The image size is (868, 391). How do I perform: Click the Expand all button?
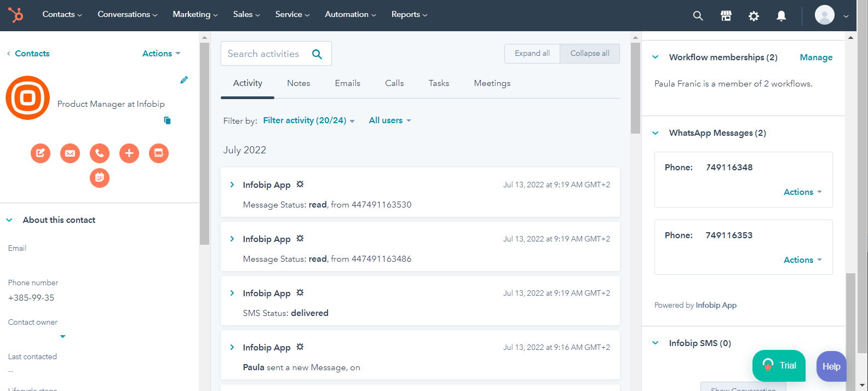(532, 54)
